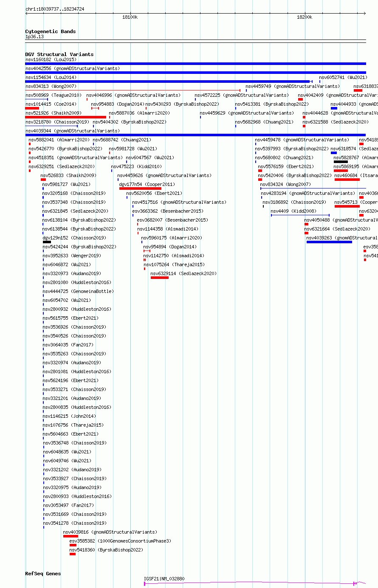Open nsv508969 (Teague2010) variant
Viewport: 378px width, 588px height.
point(54,95)
